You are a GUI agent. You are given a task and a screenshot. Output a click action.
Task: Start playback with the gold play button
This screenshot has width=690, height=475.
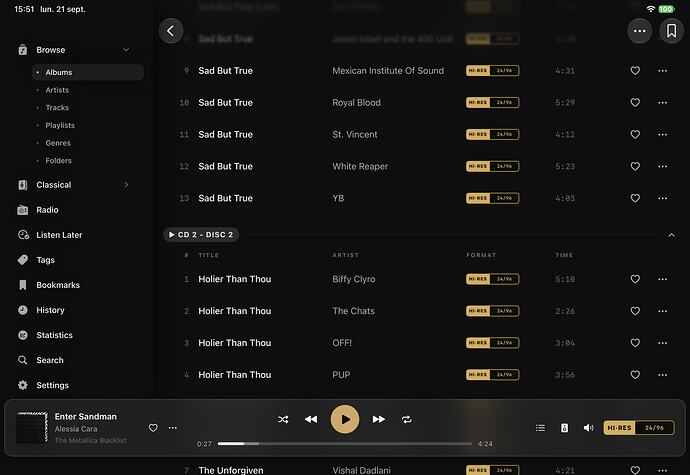click(345, 420)
